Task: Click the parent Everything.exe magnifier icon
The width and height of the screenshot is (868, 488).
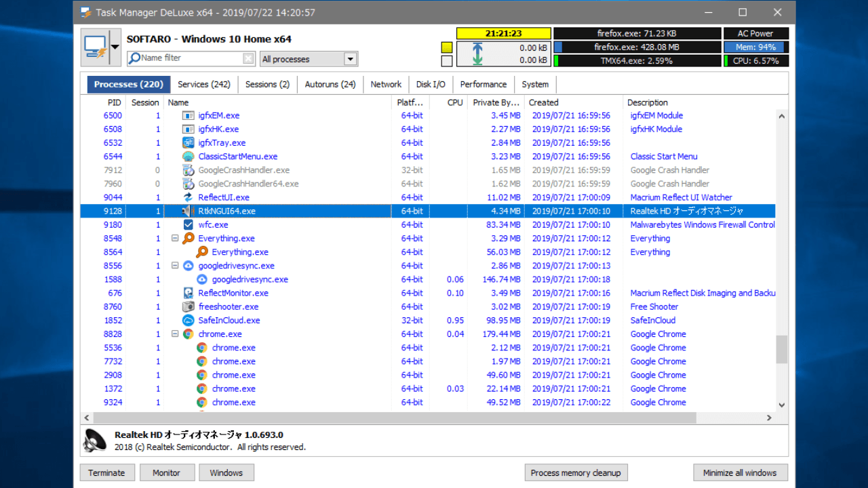Action: coord(189,238)
